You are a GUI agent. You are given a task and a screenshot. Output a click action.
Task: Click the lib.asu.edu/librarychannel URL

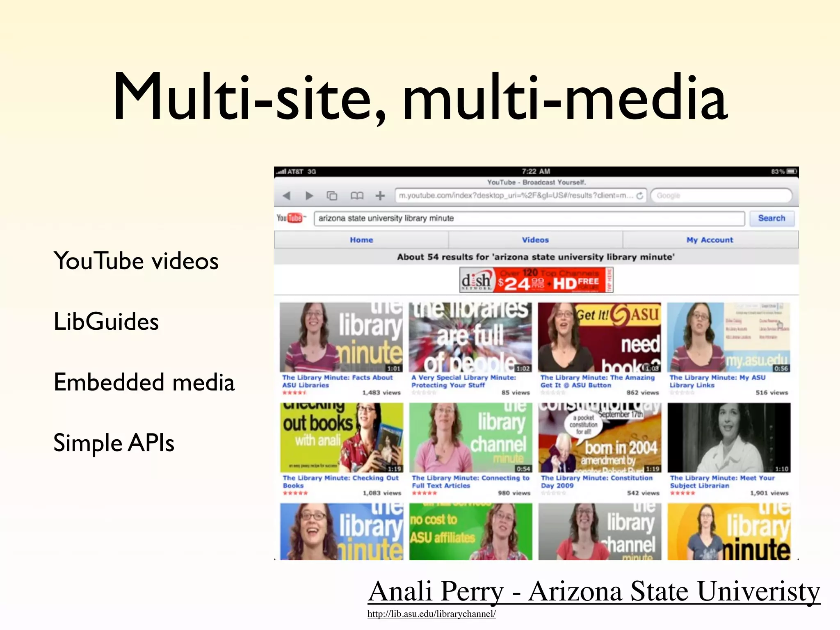[431, 614]
